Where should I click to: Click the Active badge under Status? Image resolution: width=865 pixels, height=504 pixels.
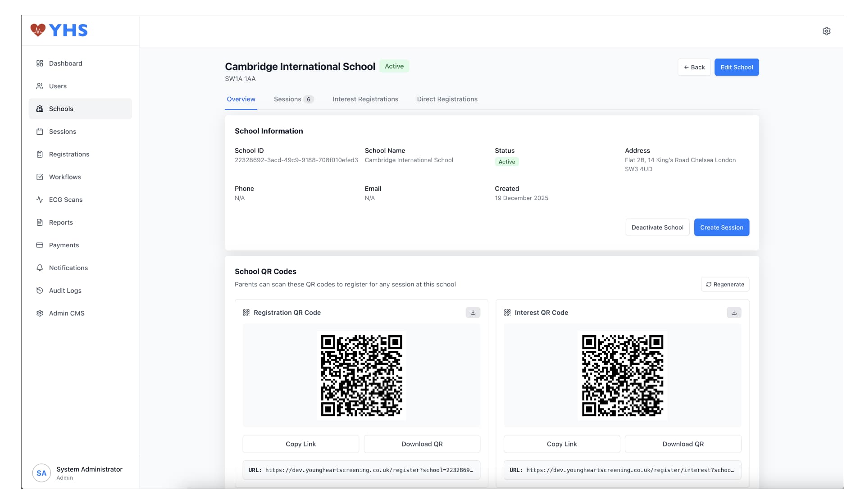click(507, 162)
